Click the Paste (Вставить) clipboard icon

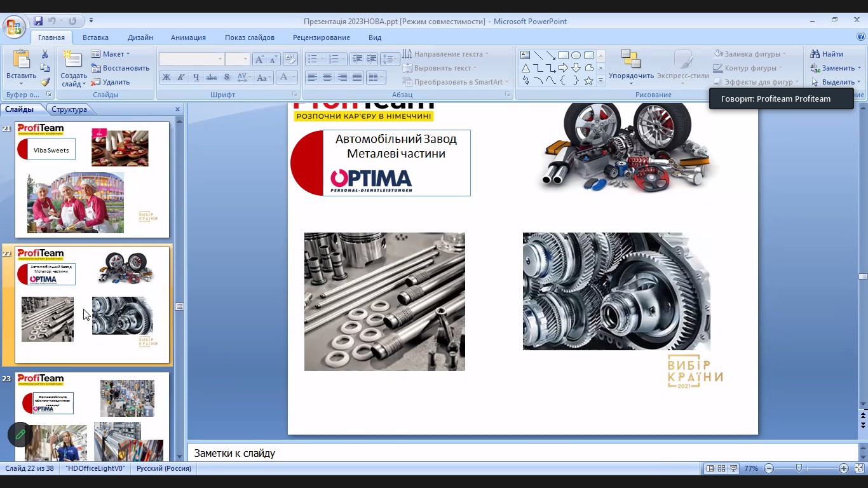pos(22,61)
